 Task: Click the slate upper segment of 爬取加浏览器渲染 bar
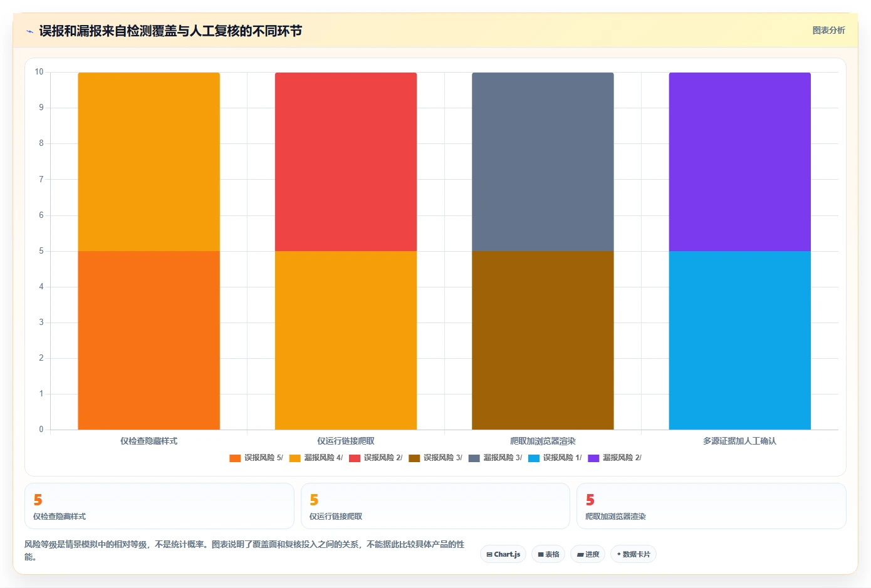(x=543, y=162)
